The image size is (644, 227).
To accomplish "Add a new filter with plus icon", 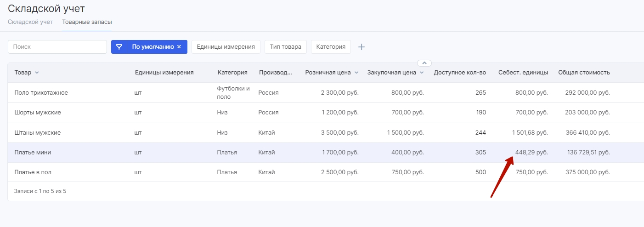I will coord(362,47).
